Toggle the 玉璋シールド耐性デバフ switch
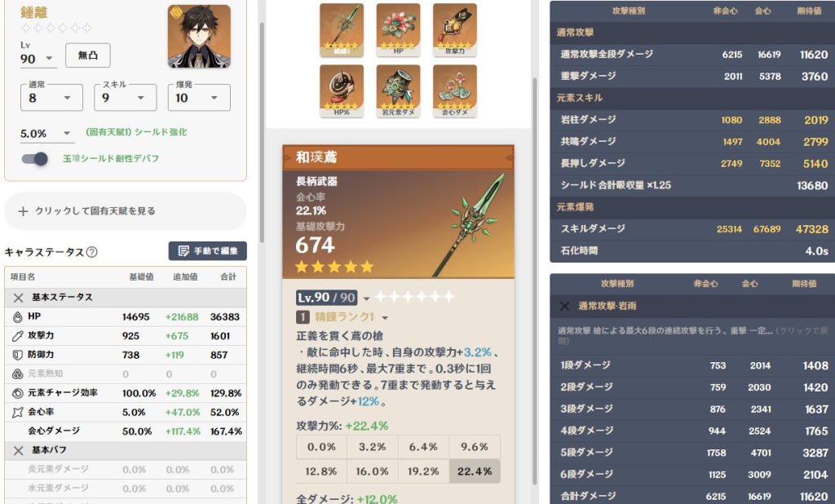Screen dimensions: 835x504 tap(35, 159)
